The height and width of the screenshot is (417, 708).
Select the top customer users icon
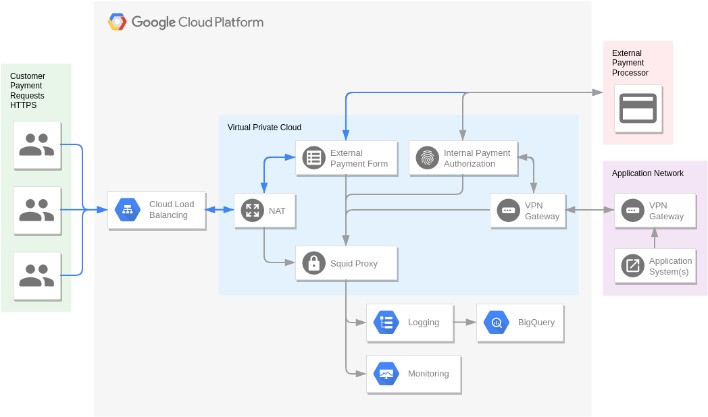coord(37,145)
